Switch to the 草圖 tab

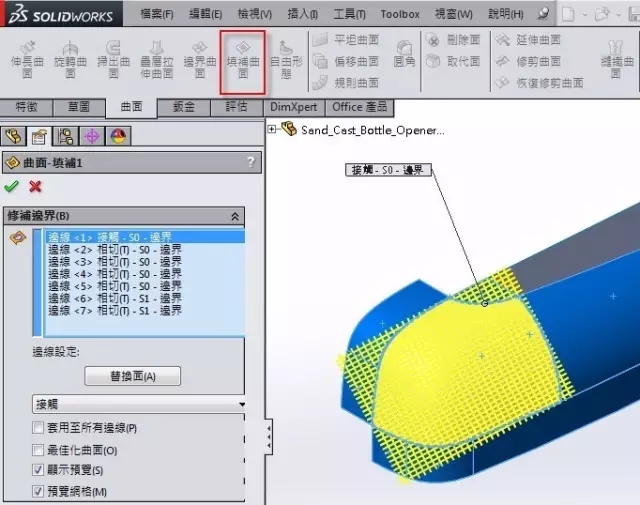tap(79, 107)
